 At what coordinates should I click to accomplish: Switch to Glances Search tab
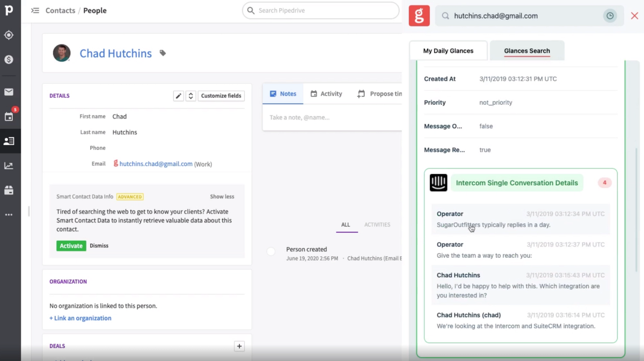[527, 51]
